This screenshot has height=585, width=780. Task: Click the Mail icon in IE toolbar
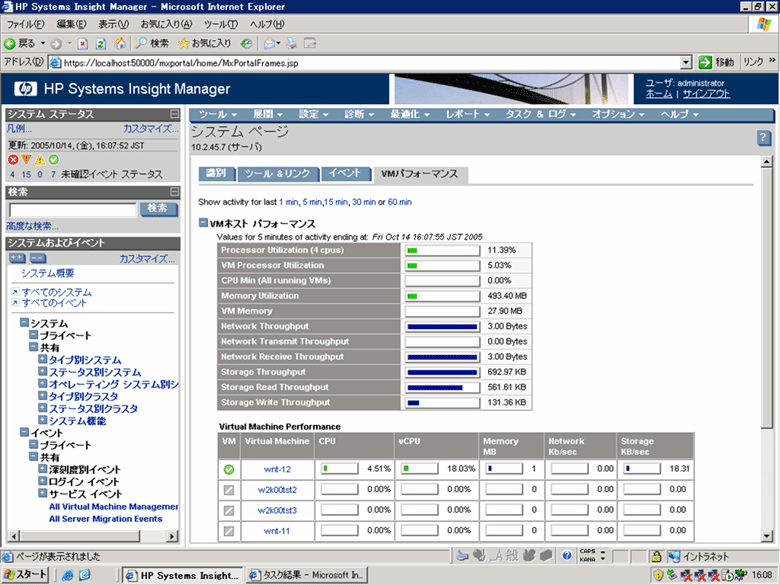point(270,44)
